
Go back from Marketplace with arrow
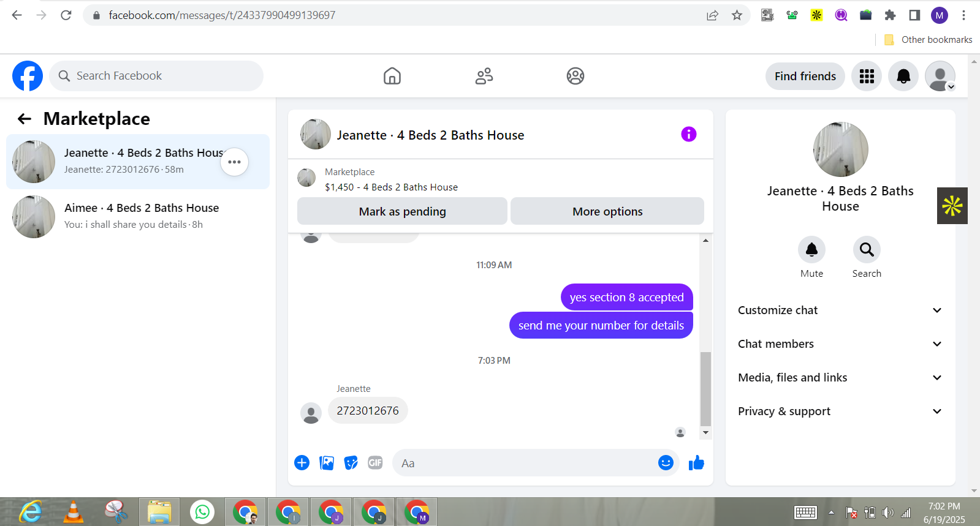coord(25,119)
